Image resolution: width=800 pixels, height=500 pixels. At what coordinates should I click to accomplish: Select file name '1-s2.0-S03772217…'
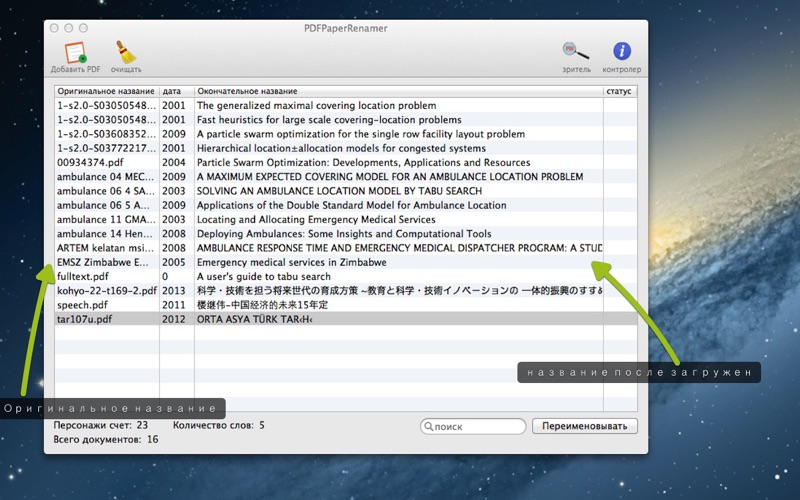(107, 148)
